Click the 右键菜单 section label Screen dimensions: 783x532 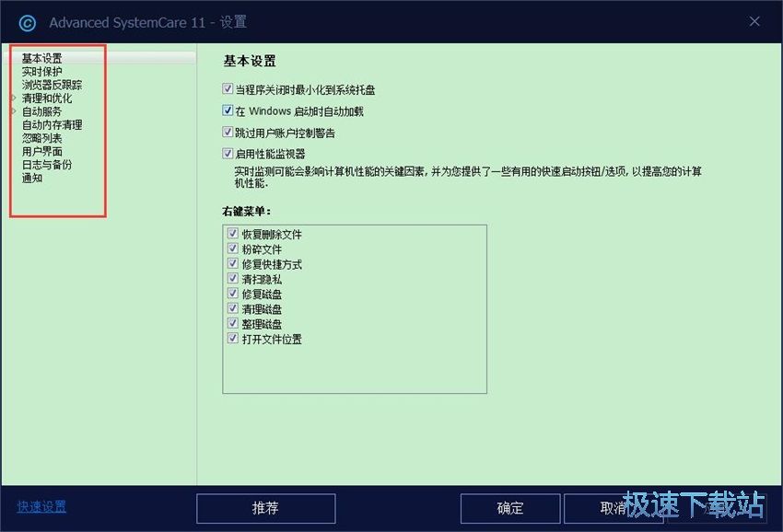247,211
